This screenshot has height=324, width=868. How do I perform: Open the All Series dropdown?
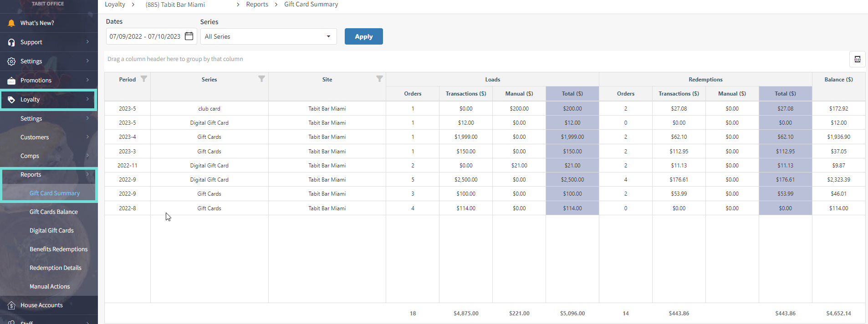268,36
